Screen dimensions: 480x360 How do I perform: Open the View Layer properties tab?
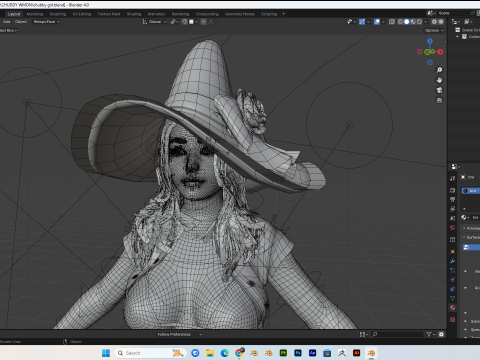452,209
